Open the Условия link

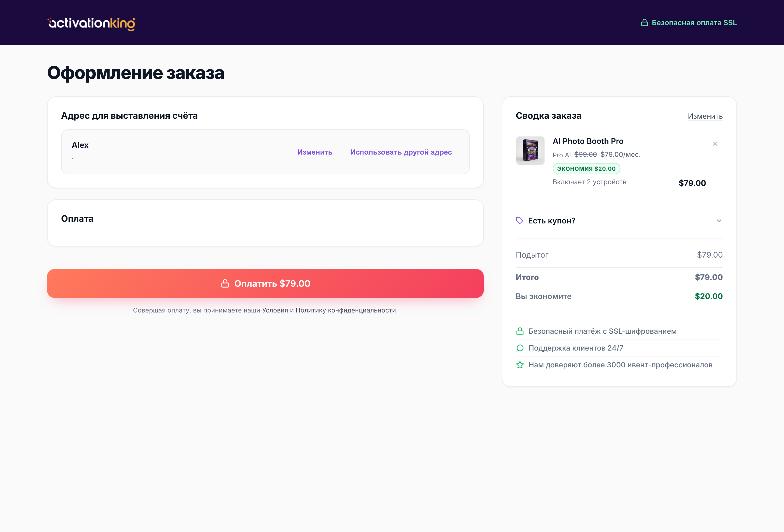(x=275, y=310)
